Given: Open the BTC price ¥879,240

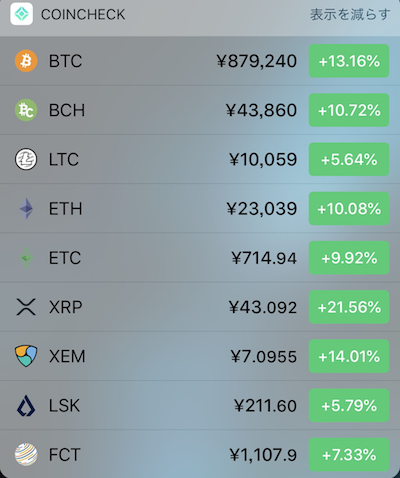Looking at the screenshot, I should 256,61.
